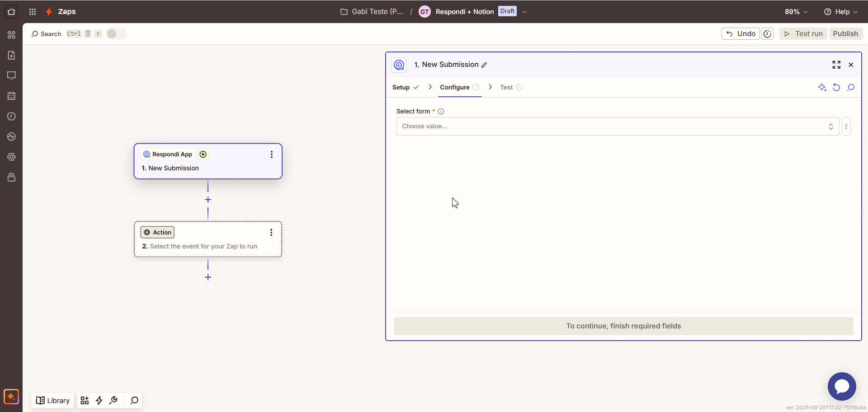Viewport: 868px width, 412px height.
Task: Click the refresh fields icon in panel
Action: (x=836, y=87)
